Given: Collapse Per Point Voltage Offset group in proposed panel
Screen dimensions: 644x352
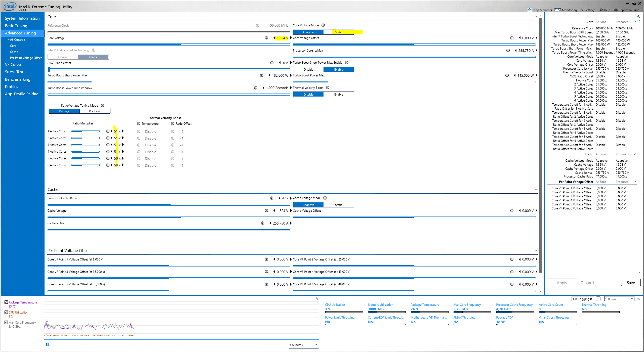Looking at the screenshot, I should pyautogui.click(x=635, y=182).
